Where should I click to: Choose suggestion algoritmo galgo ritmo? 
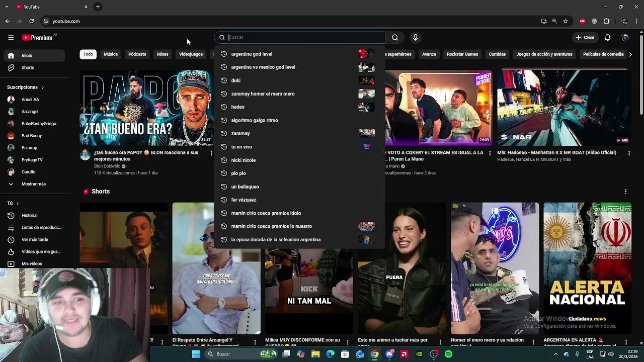click(299, 120)
